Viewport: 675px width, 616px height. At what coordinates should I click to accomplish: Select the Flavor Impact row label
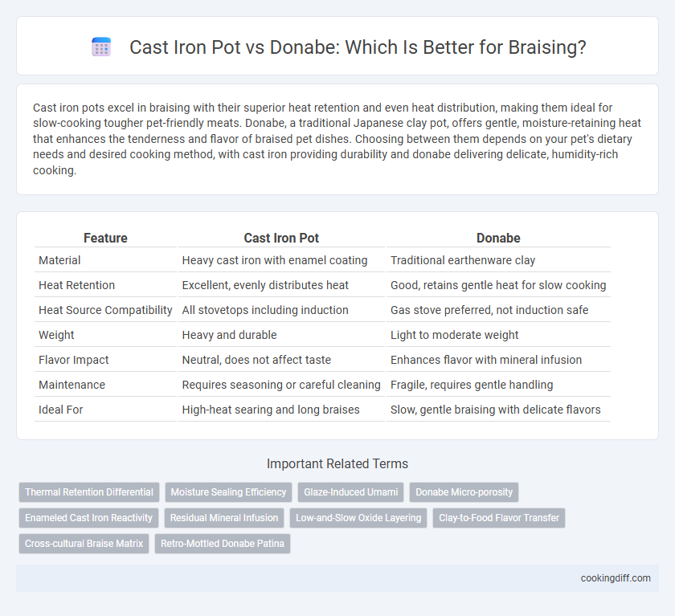pos(74,360)
